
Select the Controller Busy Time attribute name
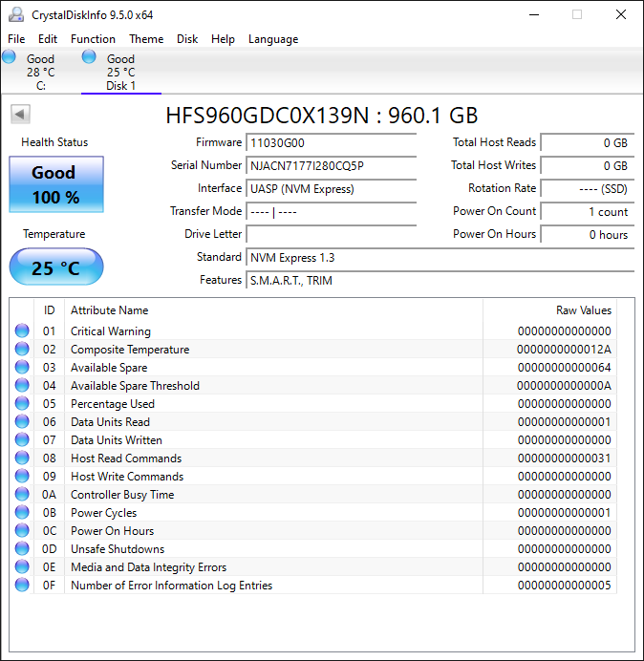(x=122, y=495)
